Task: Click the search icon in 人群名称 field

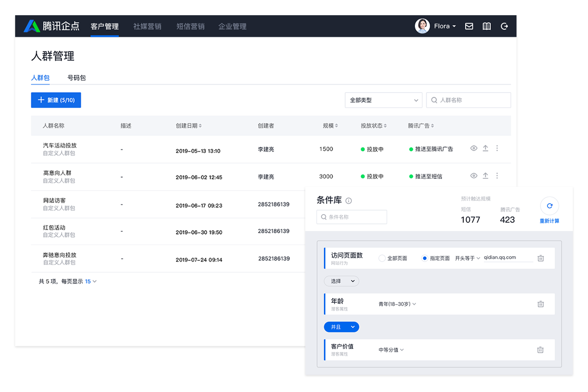Action: click(434, 100)
